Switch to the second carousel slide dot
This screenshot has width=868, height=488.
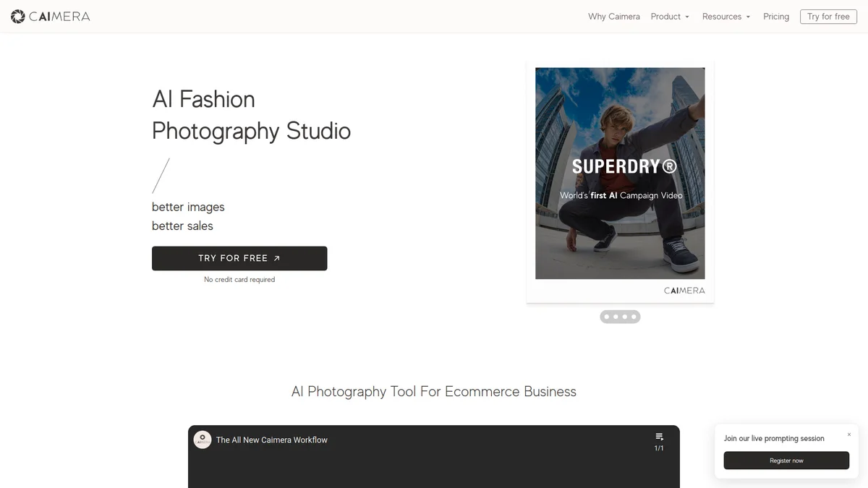[616, 317]
